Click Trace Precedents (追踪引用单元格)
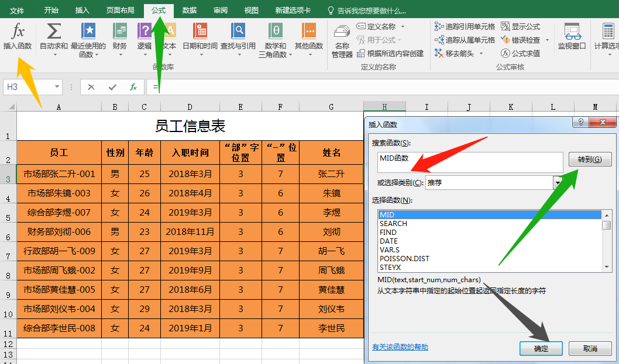 click(465, 26)
